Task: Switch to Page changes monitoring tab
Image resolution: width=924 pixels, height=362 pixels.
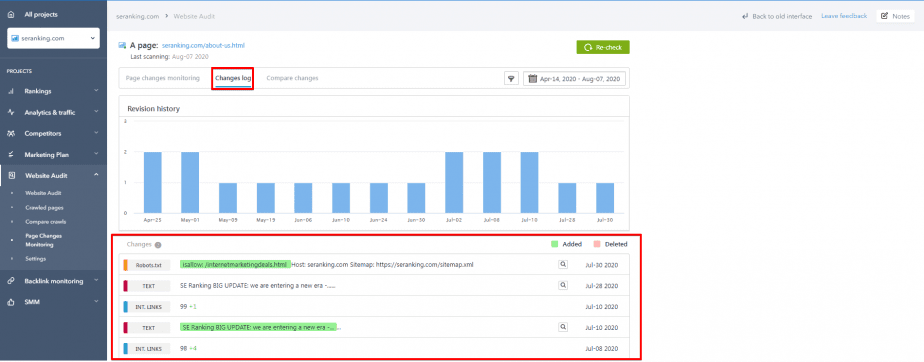Action: click(163, 78)
